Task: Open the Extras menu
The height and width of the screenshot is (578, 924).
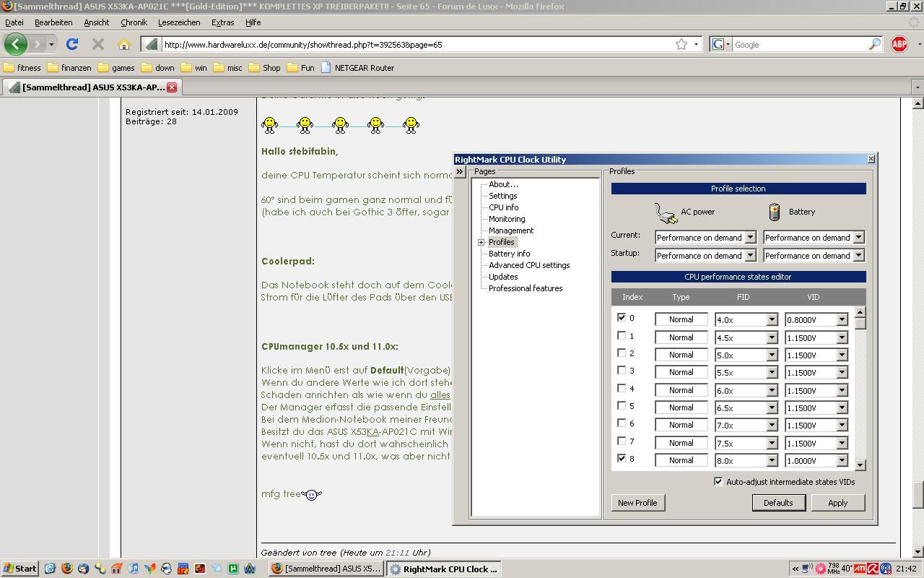Action: click(222, 22)
